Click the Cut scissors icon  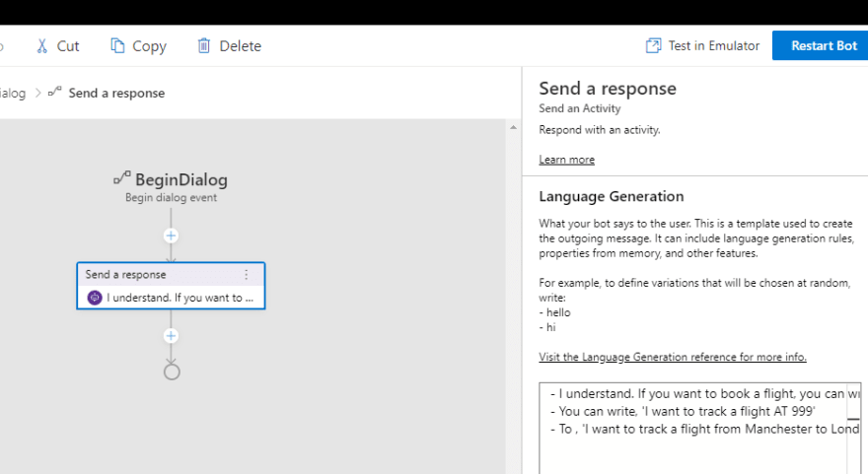[x=42, y=46]
